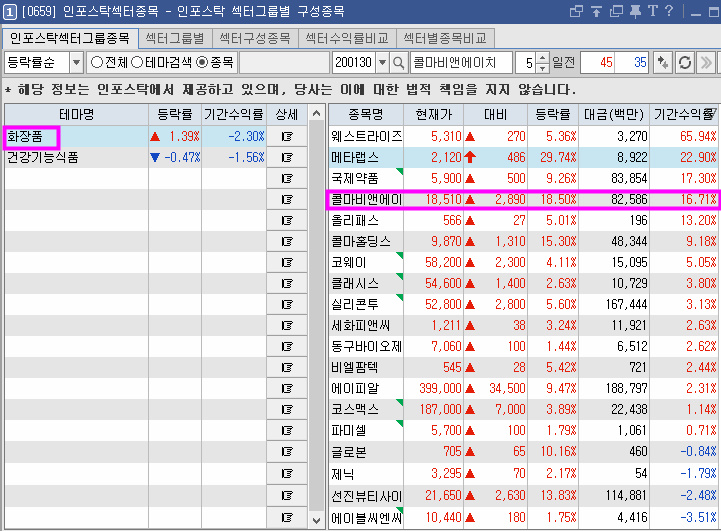This screenshot has width=721, height=531.
Task: Select 클래시스 stock row
Action: [523, 283]
